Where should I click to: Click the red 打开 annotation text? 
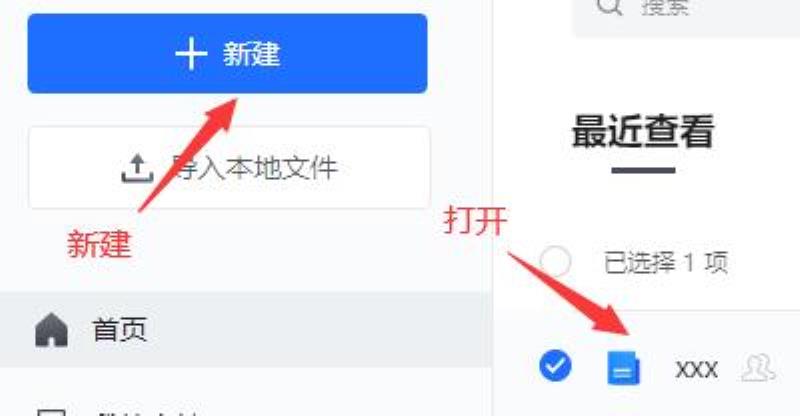[x=475, y=221]
